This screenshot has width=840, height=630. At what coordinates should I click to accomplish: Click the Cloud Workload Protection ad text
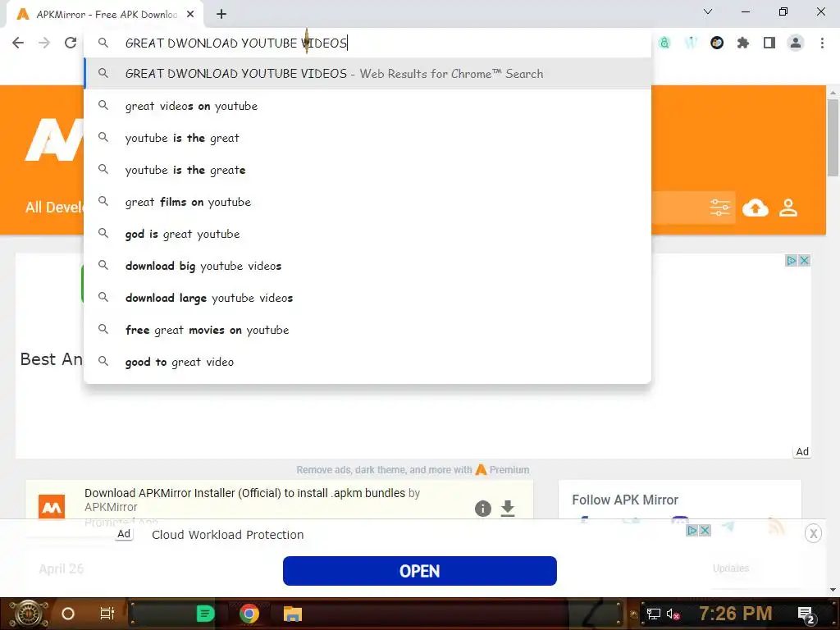228,535
